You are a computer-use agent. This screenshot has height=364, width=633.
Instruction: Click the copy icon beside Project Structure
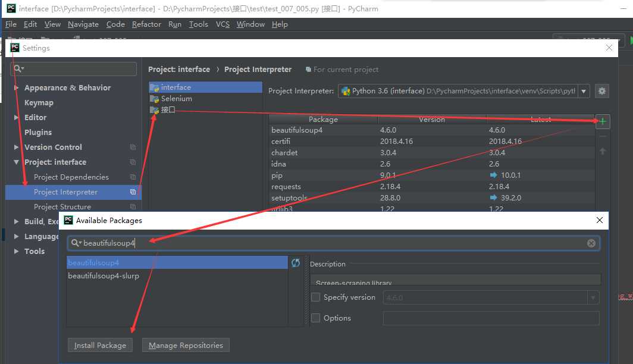(x=133, y=206)
